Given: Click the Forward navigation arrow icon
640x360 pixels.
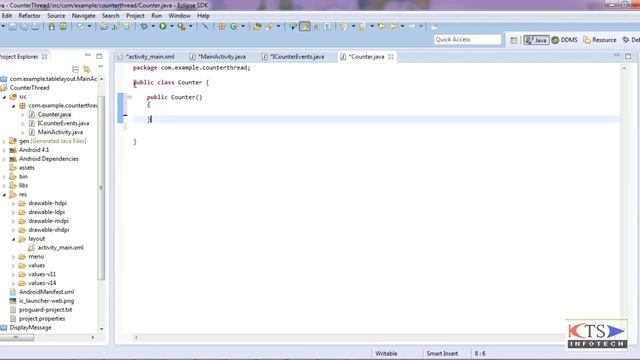Looking at the screenshot, I should coord(412,27).
